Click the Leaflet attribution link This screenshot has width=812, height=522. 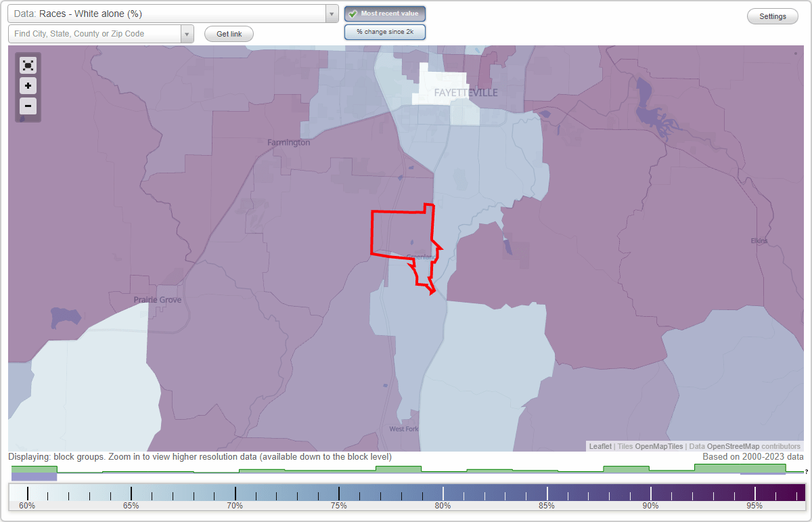pos(599,446)
